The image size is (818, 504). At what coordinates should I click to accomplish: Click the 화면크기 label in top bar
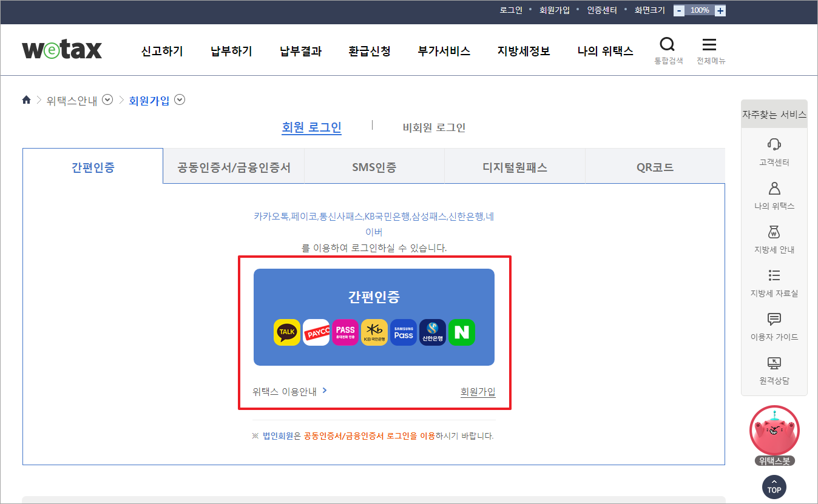coord(650,10)
